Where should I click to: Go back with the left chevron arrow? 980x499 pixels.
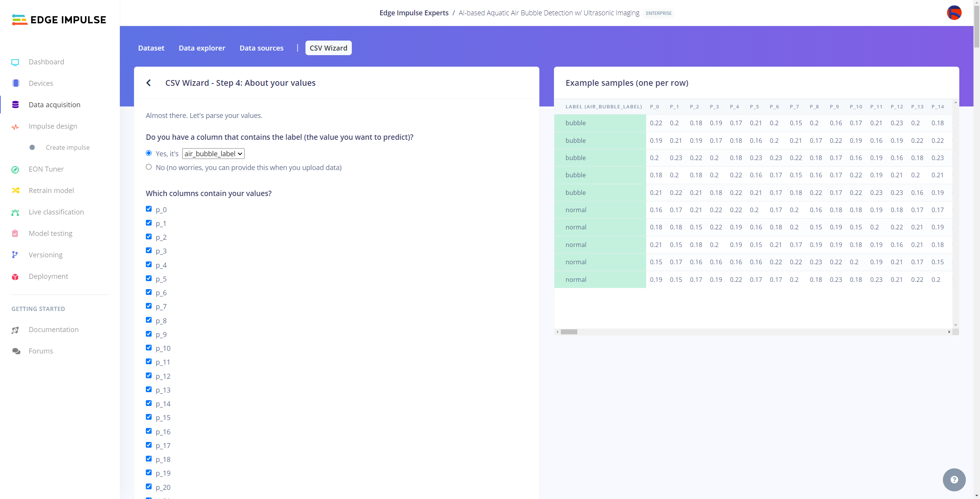[149, 83]
